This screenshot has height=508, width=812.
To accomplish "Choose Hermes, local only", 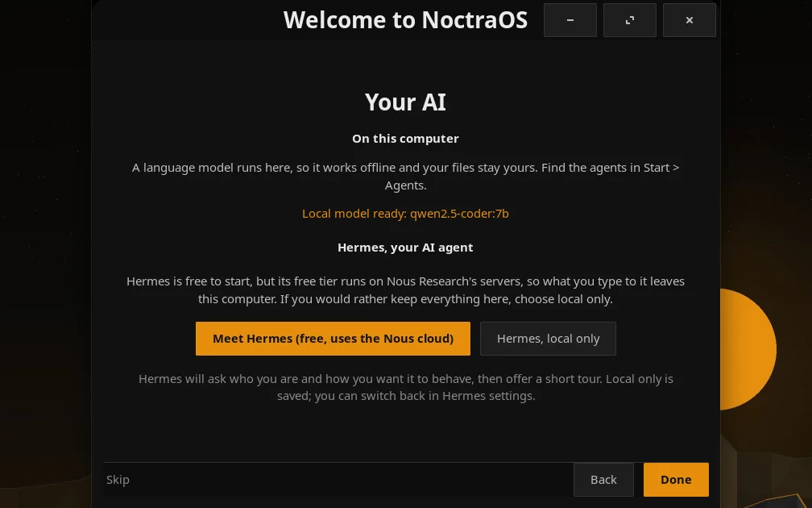I will 548,339.
